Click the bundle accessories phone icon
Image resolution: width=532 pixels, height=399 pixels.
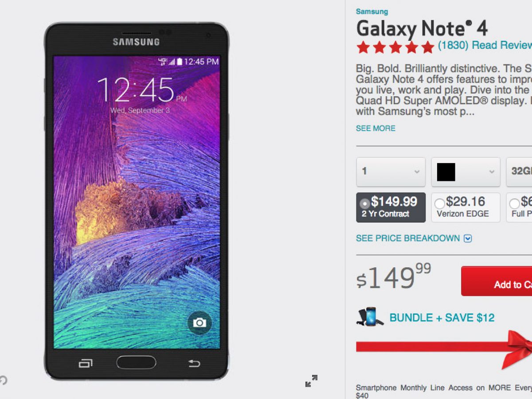pos(367,317)
